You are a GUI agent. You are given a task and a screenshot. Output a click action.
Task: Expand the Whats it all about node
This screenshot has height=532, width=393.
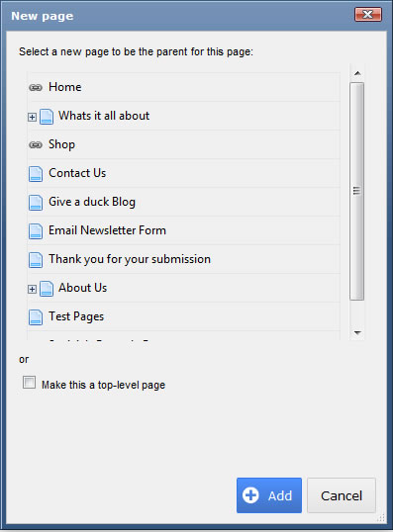coord(32,117)
